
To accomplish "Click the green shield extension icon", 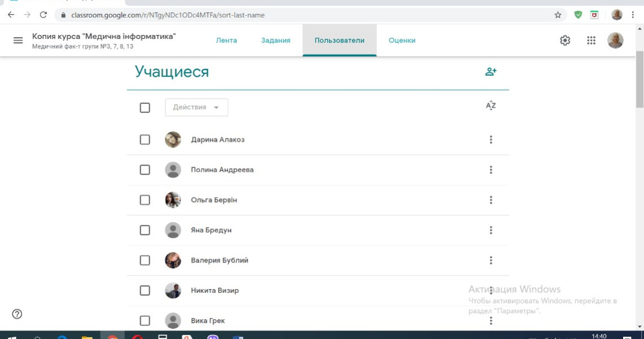I will [578, 15].
